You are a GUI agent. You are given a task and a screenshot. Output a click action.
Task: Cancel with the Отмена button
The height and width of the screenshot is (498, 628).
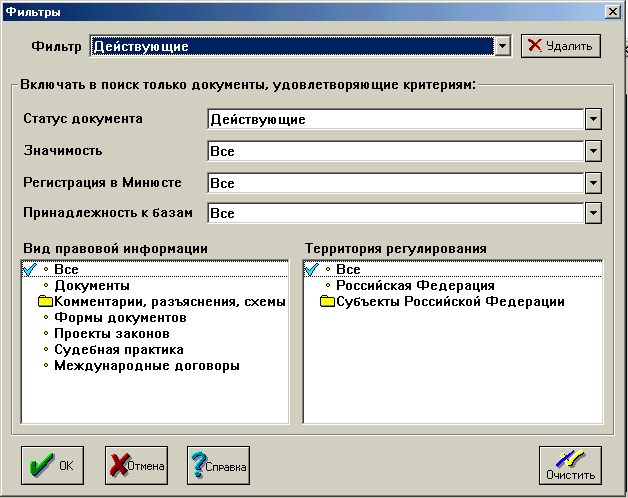pyautogui.click(x=137, y=466)
